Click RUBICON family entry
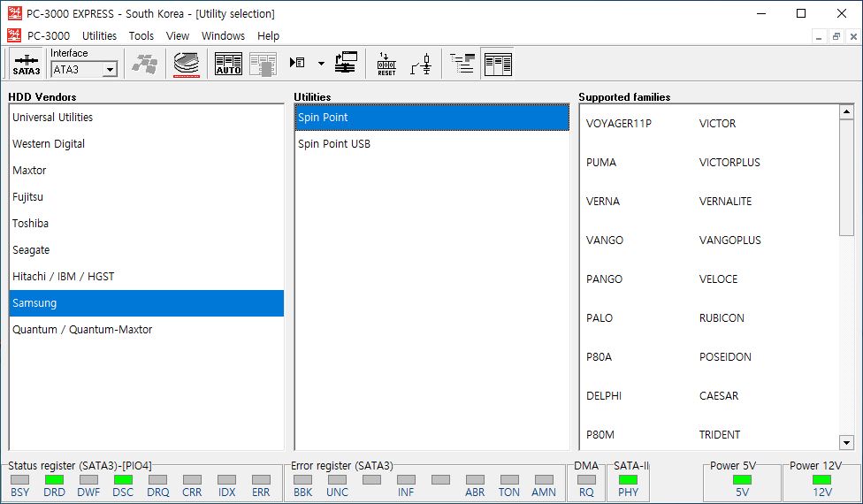This screenshot has height=504, width=863. click(722, 318)
